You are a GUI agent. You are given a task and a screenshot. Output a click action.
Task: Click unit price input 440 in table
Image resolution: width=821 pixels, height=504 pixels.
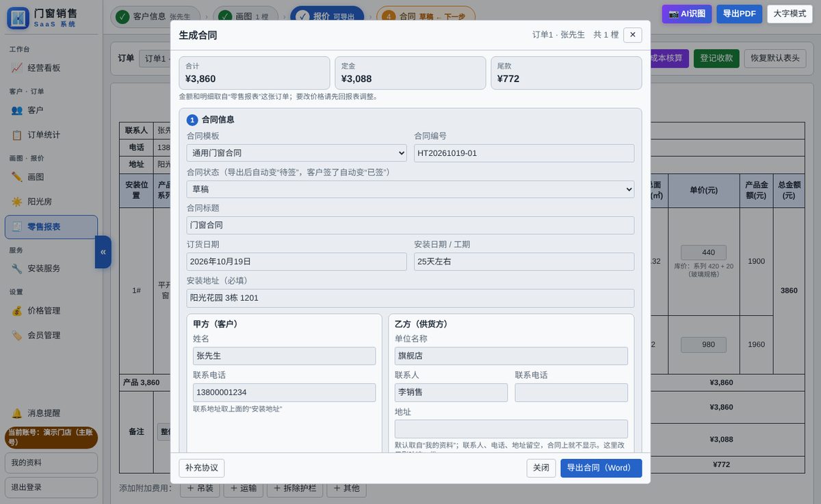tap(703, 253)
